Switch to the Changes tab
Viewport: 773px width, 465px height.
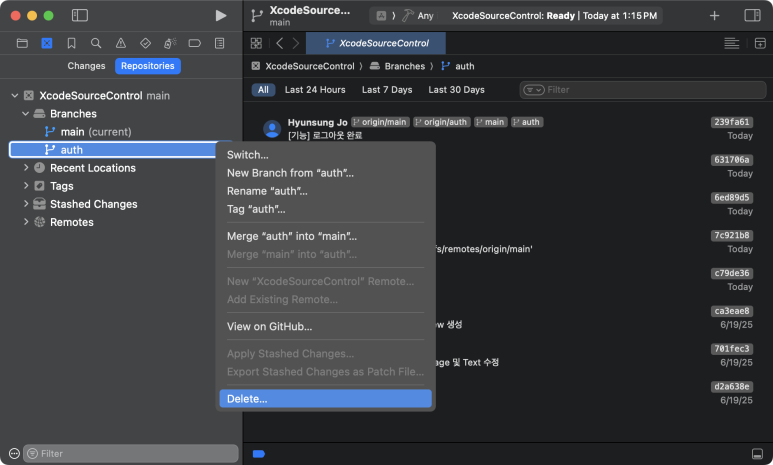pos(86,66)
